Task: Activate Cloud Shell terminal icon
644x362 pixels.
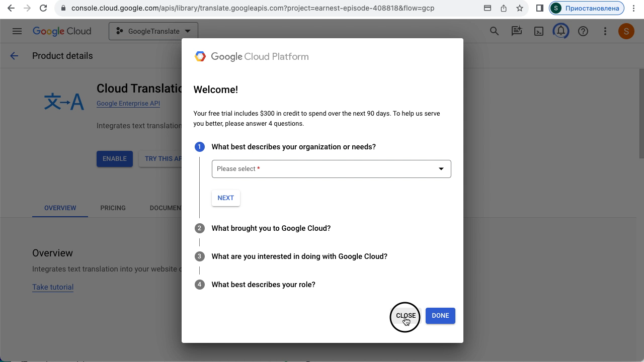Action: coord(539,31)
